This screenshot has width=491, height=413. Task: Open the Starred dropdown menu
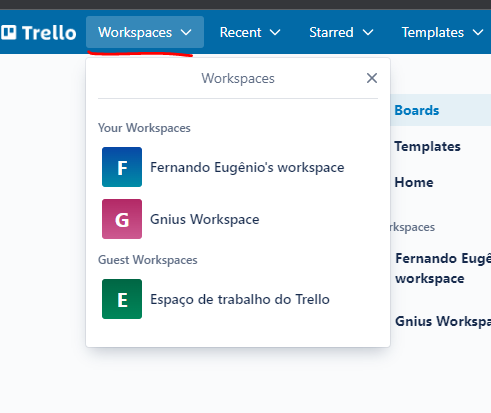click(341, 32)
